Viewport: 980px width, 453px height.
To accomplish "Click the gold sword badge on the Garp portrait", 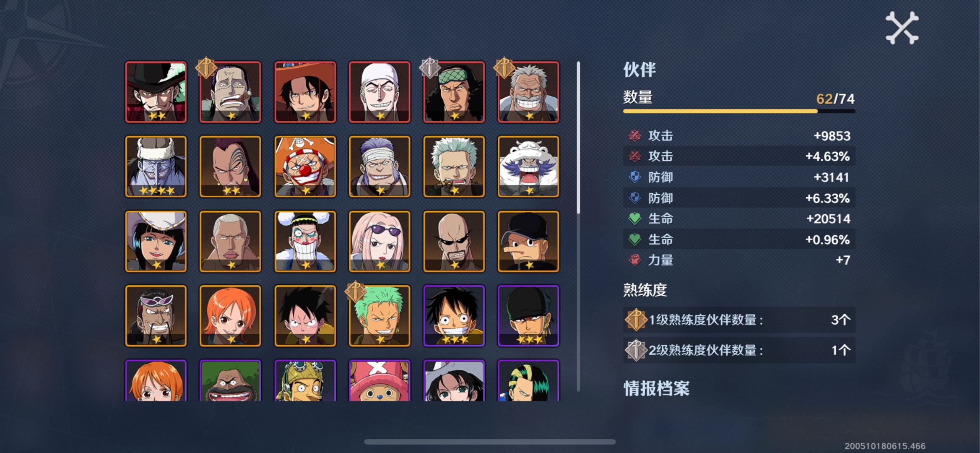I will (504, 68).
